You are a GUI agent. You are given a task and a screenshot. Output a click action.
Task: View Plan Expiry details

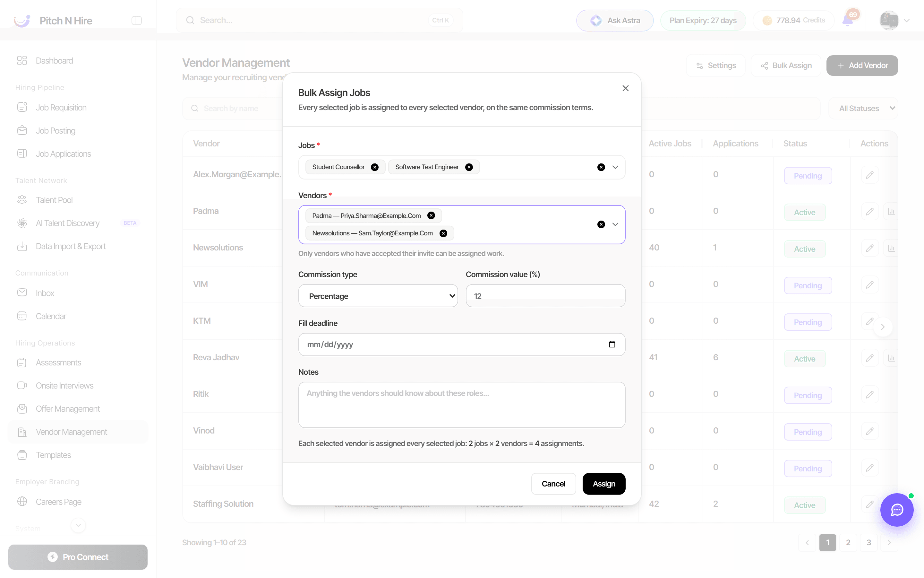[x=703, y=21]
